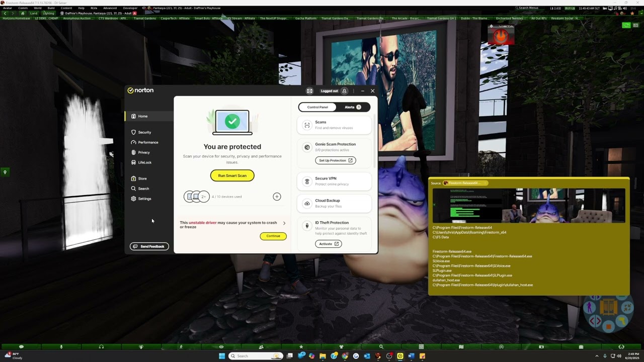This screenshot has height=362, width=644.
Task: Click the chat bubble toolbar button
Action: tap(21, 347)
